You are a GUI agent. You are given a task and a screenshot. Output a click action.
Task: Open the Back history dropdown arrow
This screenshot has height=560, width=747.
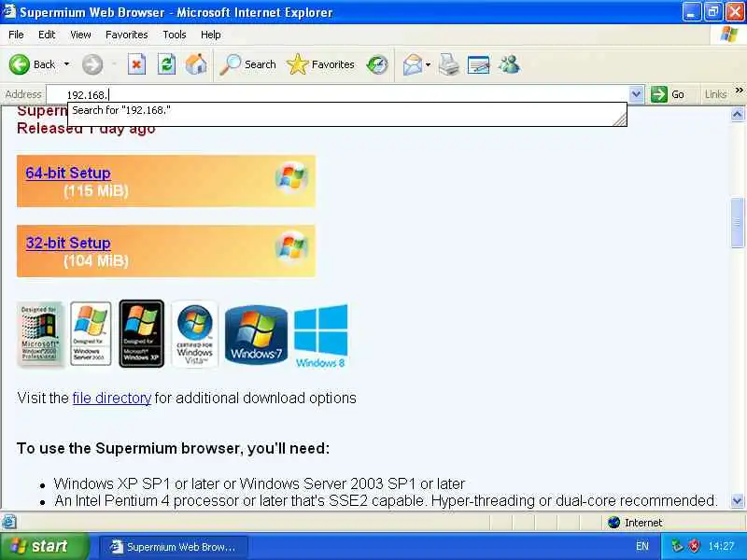[x=66, y=64]
